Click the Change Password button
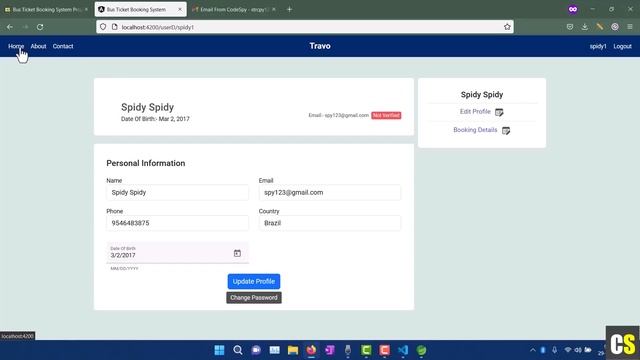 (x=254, y=298)
